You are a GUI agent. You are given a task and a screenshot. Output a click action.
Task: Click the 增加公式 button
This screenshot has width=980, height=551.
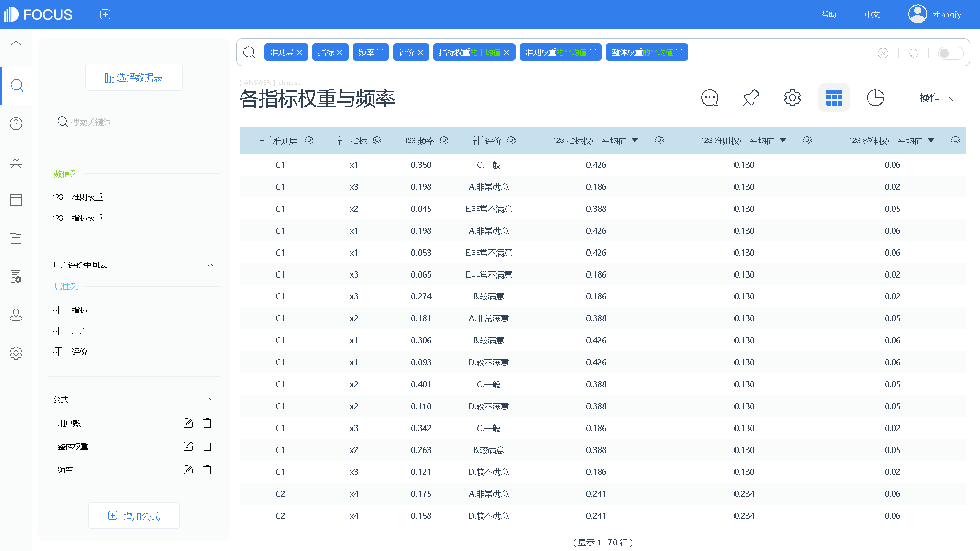(x=134, y=516)
